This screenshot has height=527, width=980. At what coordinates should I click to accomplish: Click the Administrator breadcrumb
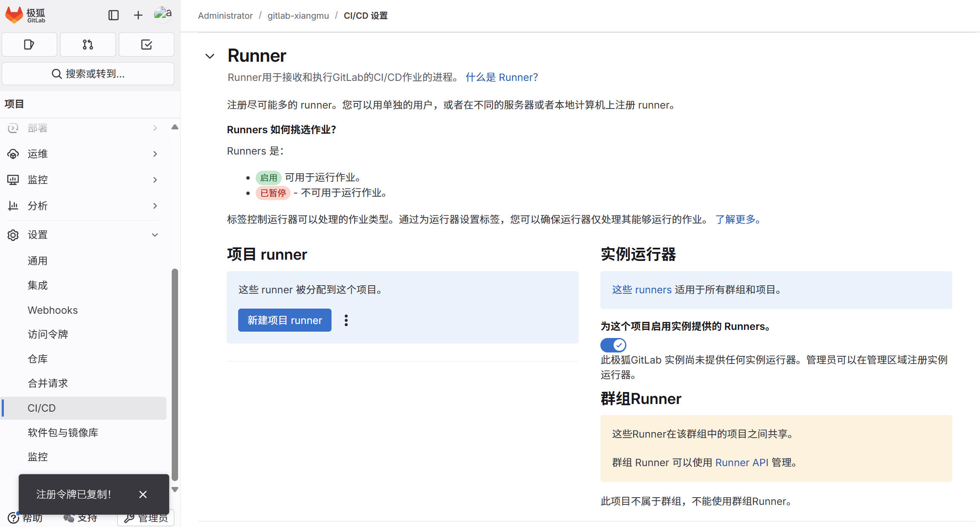click(225, 16)
